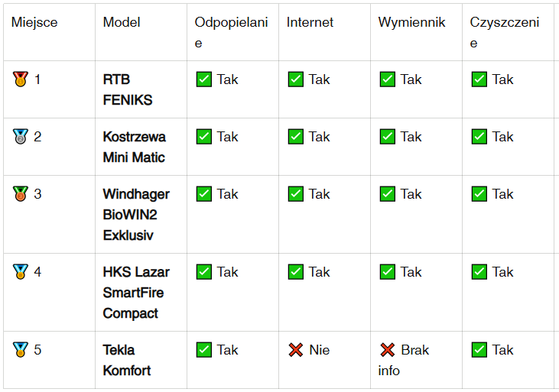This screenshot has height=392, width=559.
Task: Click the Odpopielanie column header
Action: coord(231,32)
